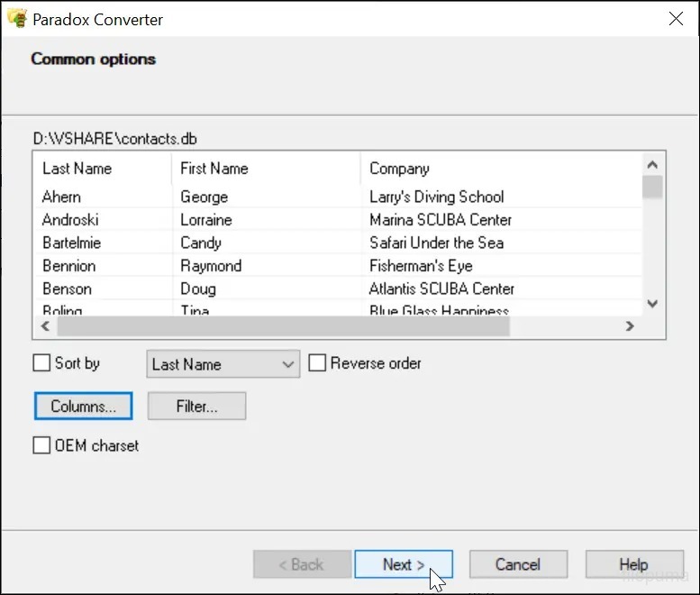This screenshot has width=700, height=595.
Task: Click the horizontal scrollbar right arrow
Action: click(631, 326)
